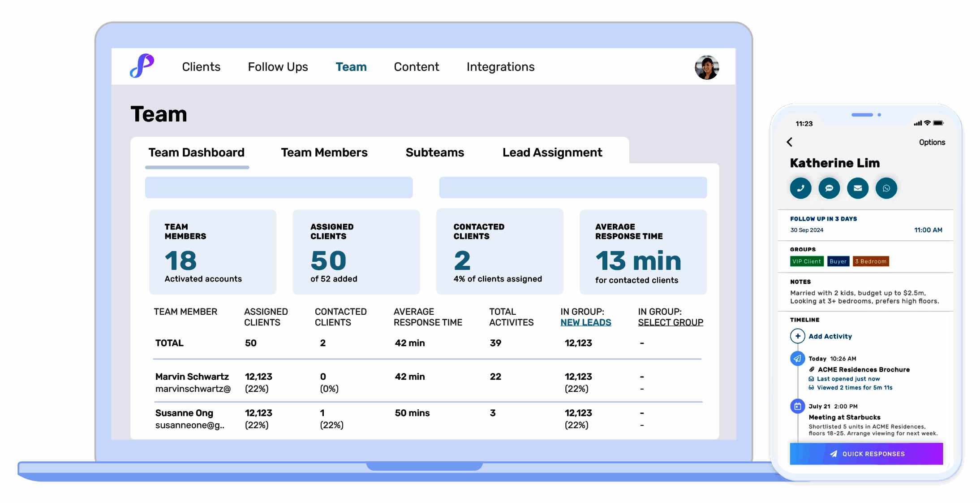Viewport: 980px width, 503px height.
Task: Open the NEW LEADS group selector
Action: coord(586,322)
